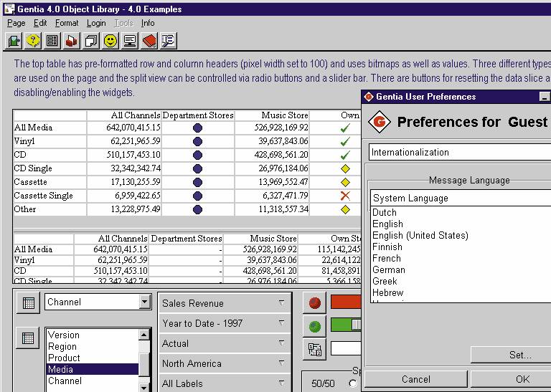Click the Gentia Object Library title bar icon
This screenshot has width=551, height=392.
click(9, 9)
